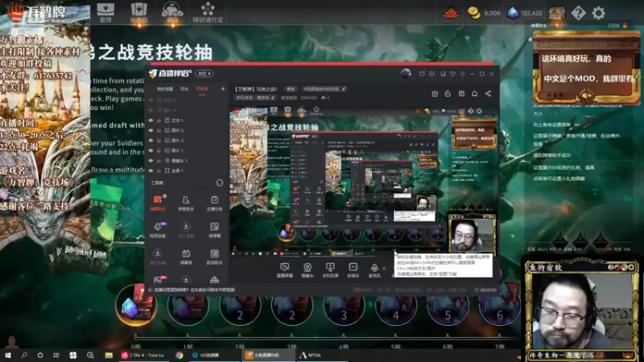
Task: Click the gift box icon with red dot
Action: tap(435, 94)
